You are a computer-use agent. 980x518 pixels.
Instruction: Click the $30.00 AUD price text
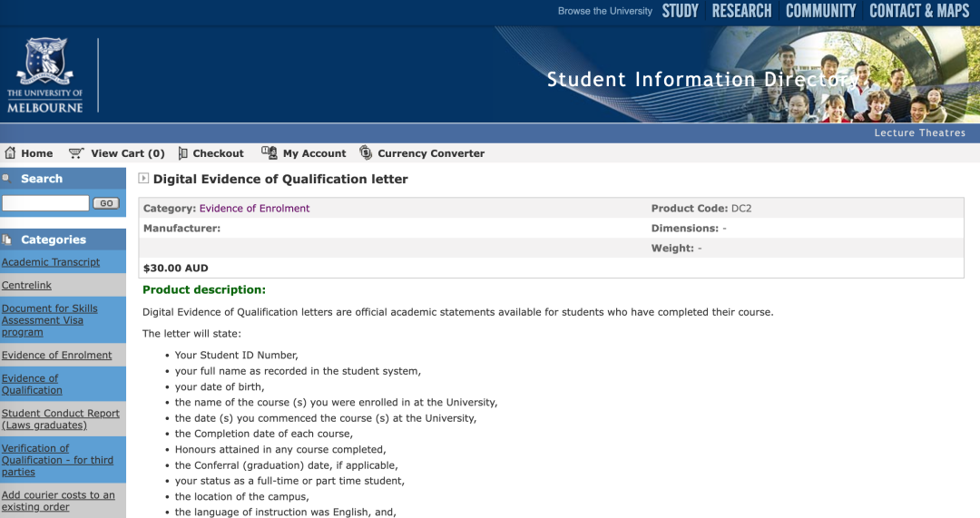pyautogui.click(x=176, y=268)
